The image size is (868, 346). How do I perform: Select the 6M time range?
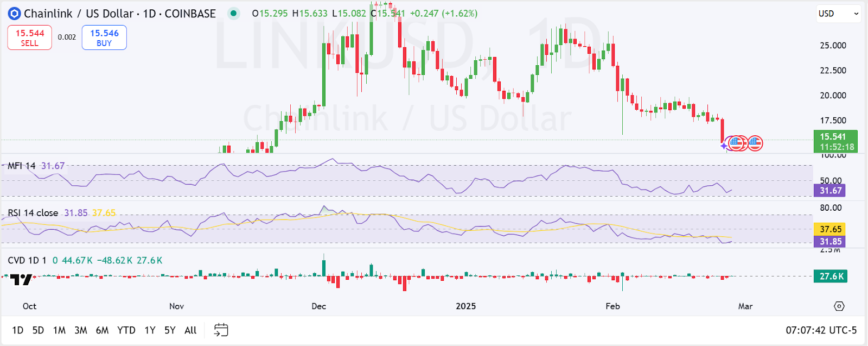102,330
